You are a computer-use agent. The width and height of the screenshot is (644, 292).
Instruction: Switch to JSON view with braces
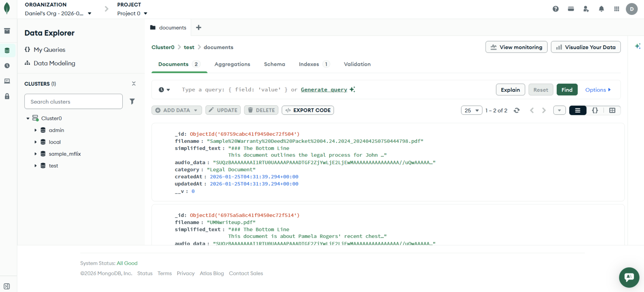pos(595,110)
